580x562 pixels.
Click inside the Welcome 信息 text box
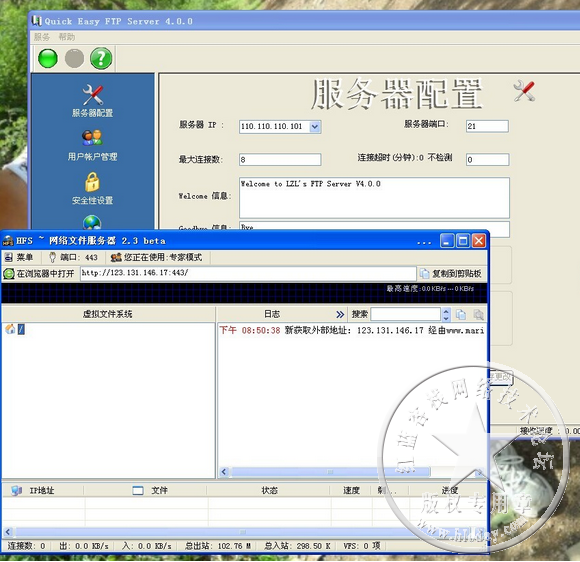click(x=374, y=198)
